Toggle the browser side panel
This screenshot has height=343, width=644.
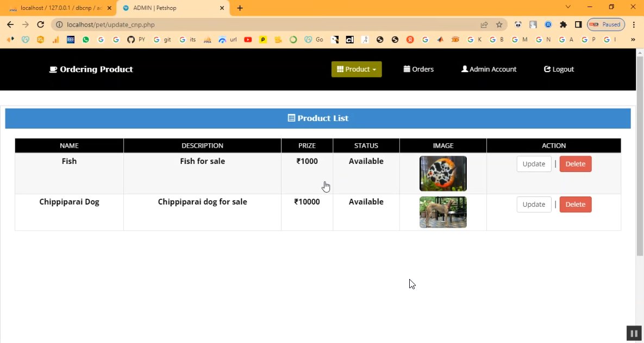click(x=578, y=24)
